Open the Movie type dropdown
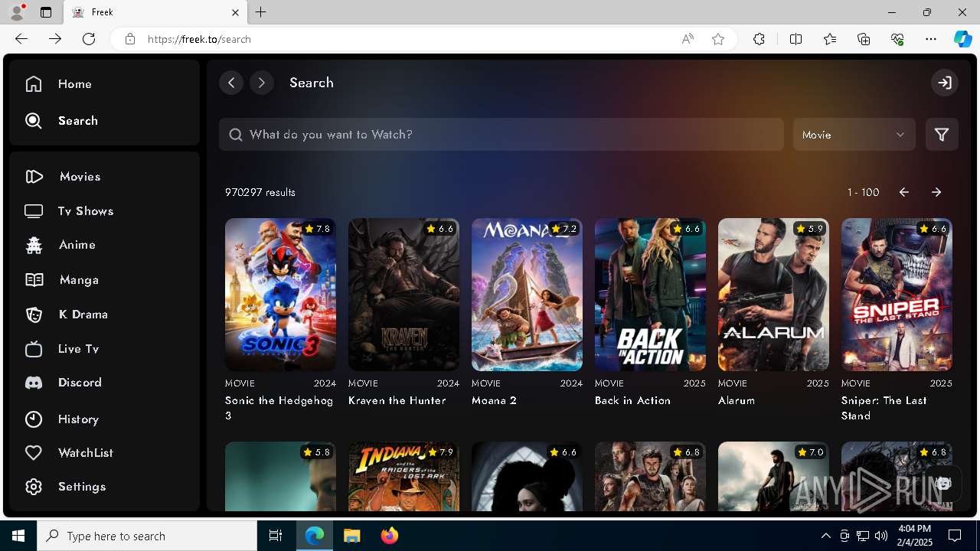 (x=854, y=135)
